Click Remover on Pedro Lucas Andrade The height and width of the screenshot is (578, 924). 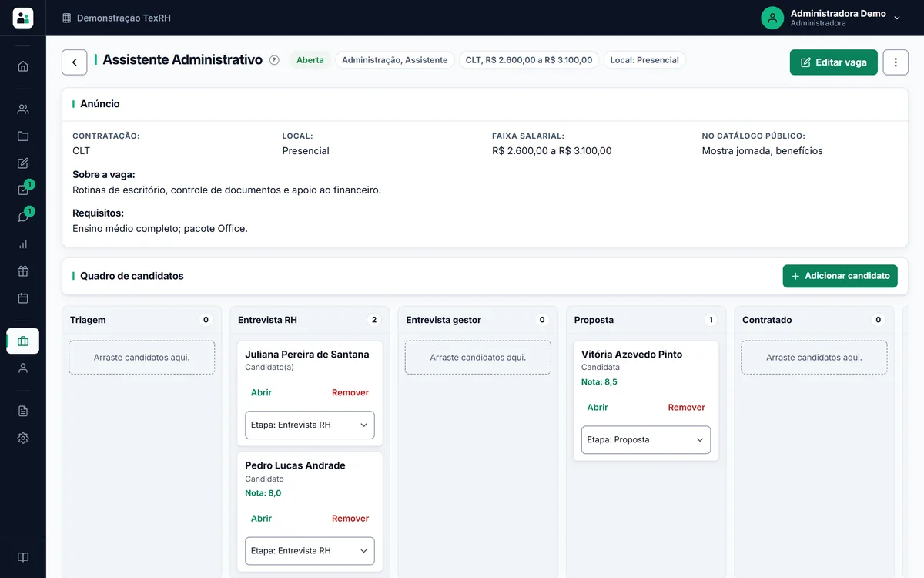350,519
